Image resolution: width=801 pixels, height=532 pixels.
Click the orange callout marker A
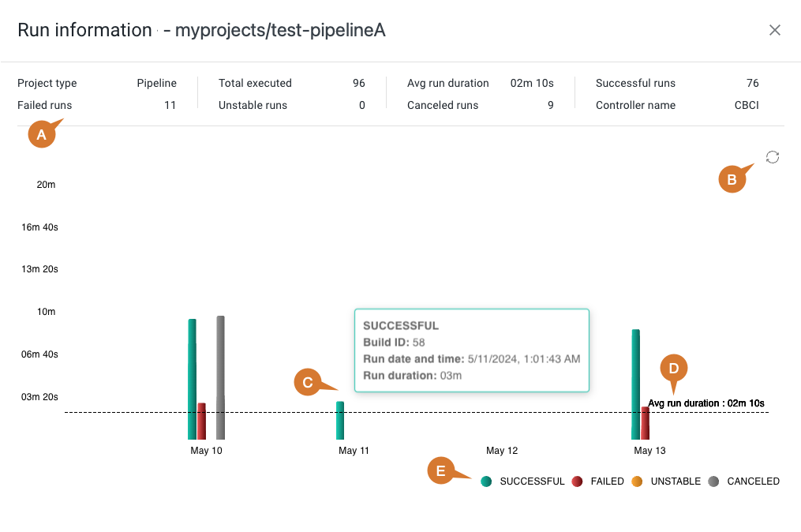tap(42, 135)
